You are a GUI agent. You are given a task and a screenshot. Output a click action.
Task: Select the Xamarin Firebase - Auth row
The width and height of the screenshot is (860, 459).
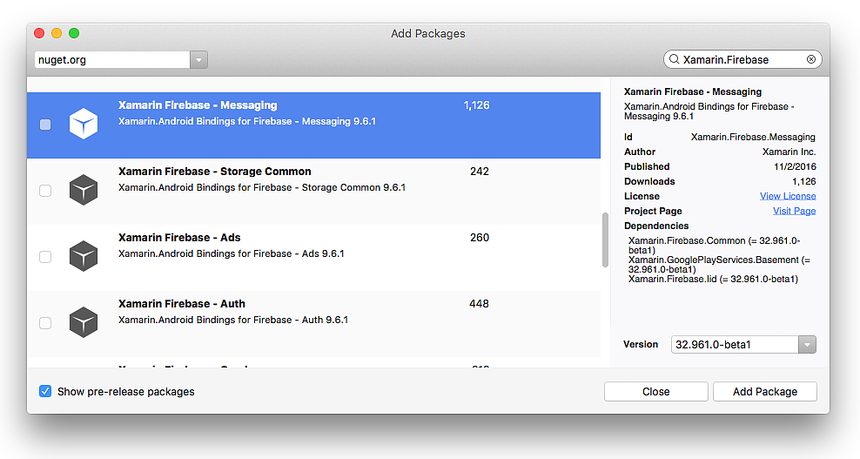[x=300, y=312]
